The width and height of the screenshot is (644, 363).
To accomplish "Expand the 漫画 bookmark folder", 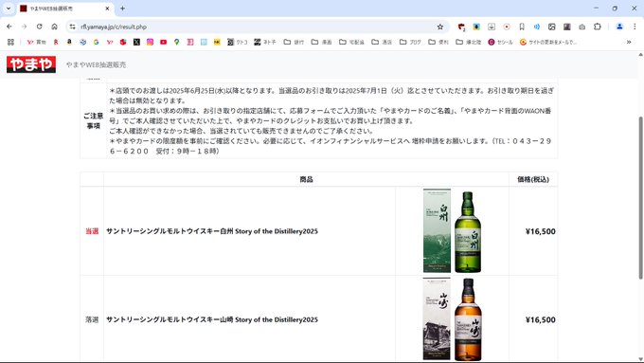I will tap(321, 42).
